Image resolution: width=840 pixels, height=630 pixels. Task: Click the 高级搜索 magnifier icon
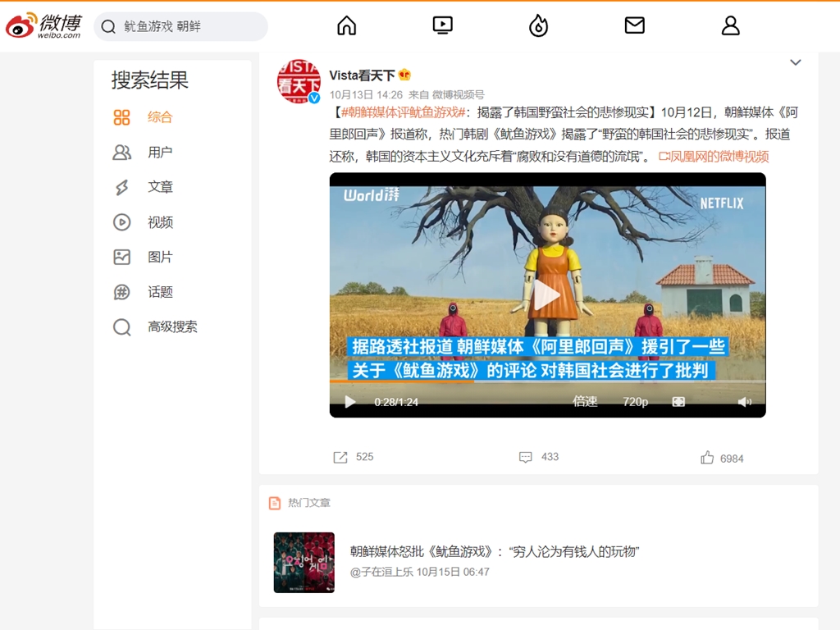tap(121, 326)
